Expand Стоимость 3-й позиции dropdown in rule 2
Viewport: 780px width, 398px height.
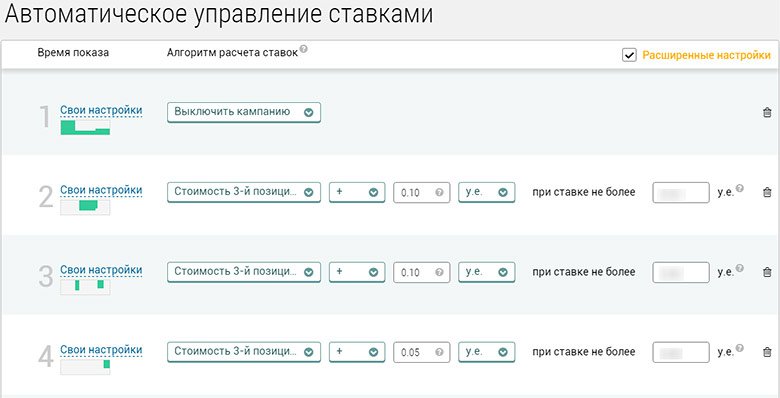pyautogui.click(x=244, y=193)
